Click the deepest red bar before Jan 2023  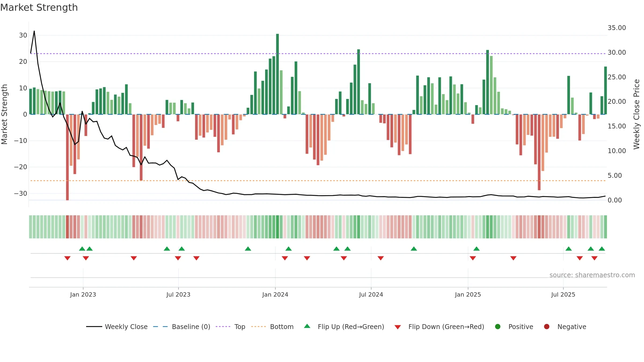pyautogui.click(x=67, y=157)
